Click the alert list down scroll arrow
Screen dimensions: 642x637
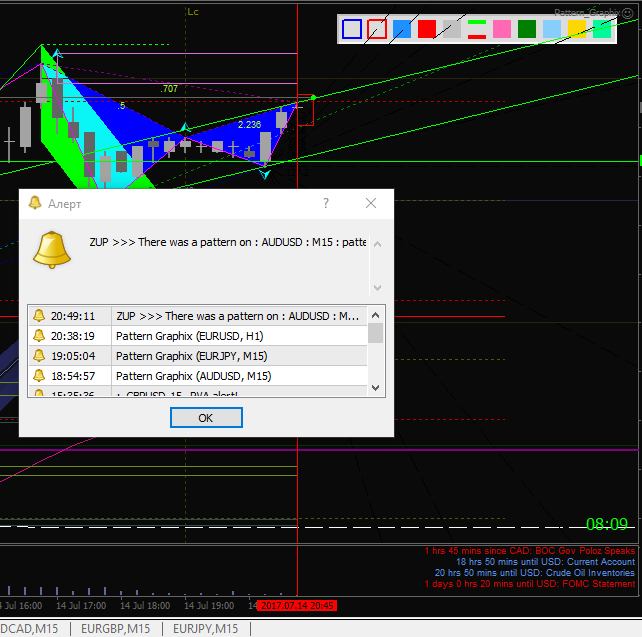pos(375,387)
